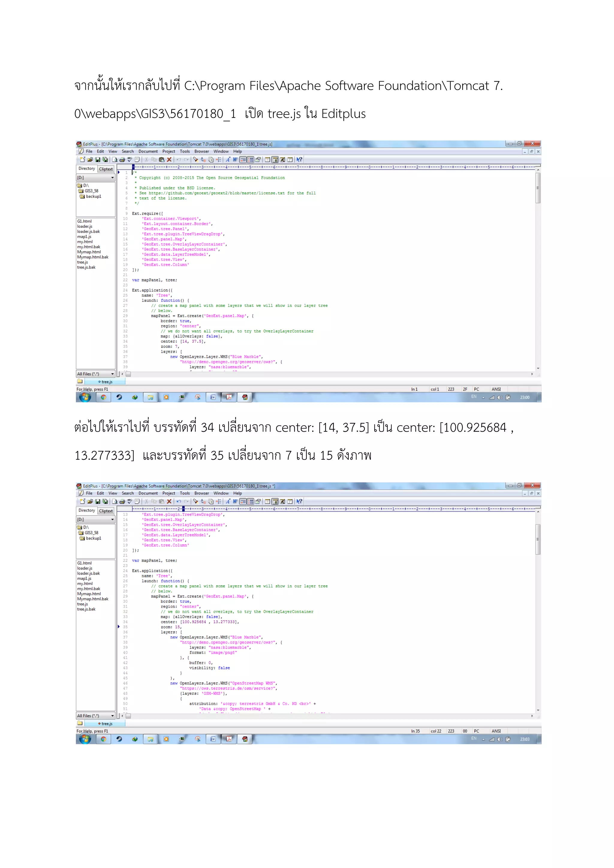Viewport: 614px width, 868px height.
Task: Click 'ln 35' in lower status bar
Action: 415,731
